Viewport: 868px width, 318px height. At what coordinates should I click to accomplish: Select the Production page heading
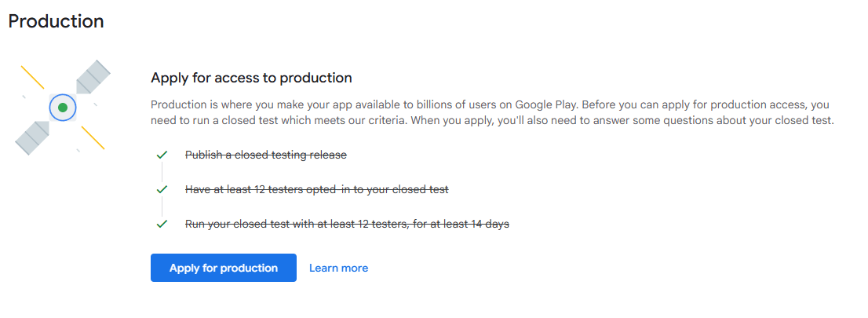(56, 21)
